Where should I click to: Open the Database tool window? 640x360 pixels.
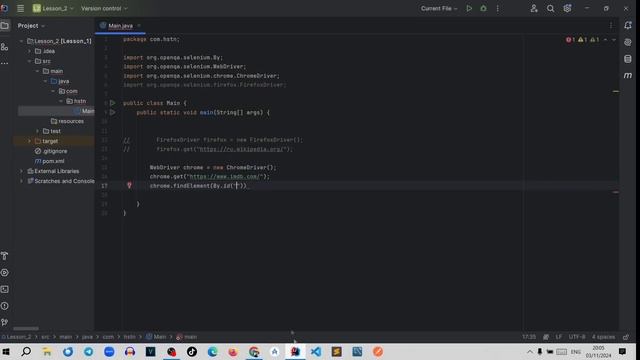[x=628, y=59]
